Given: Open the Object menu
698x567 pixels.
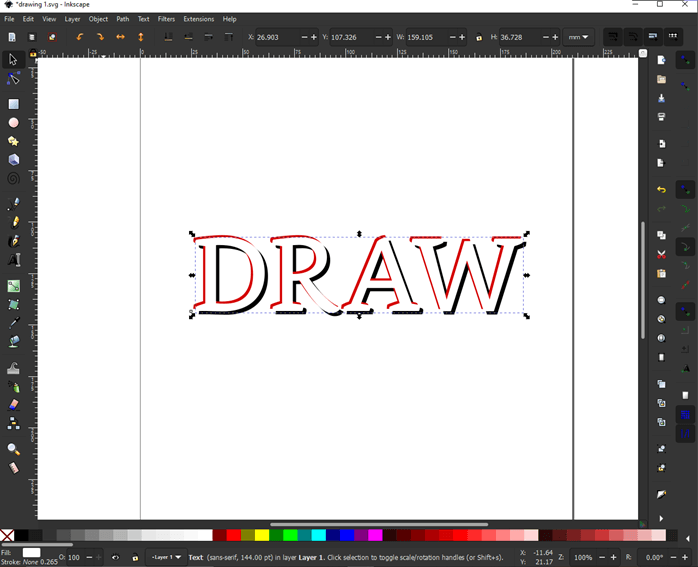Looking at the screenshot, I should coord(98,19).
